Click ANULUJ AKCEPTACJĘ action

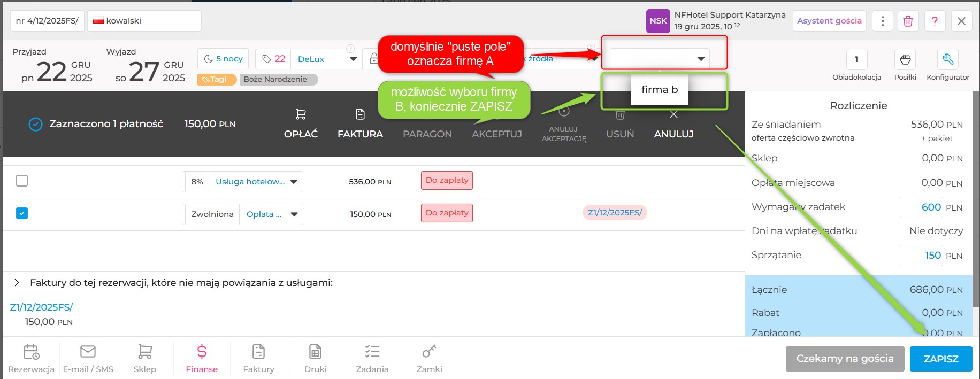pos(564,125)
